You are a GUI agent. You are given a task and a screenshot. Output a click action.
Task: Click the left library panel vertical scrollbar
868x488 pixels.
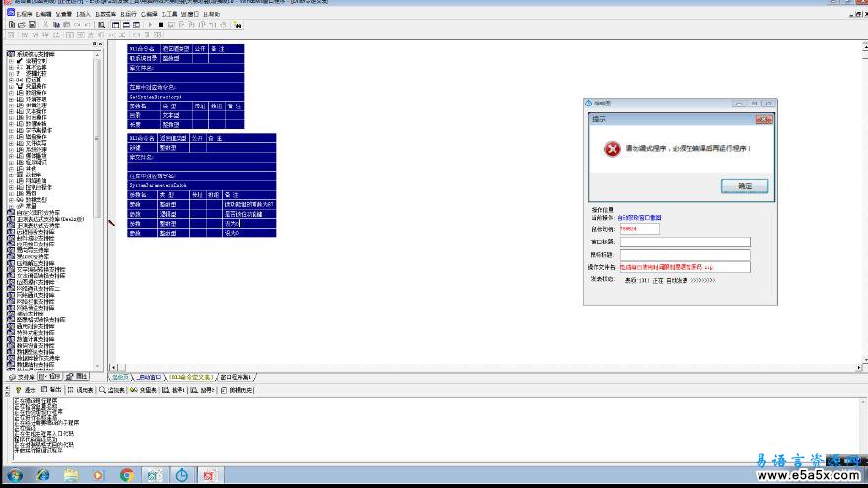[x=98, y=210]
